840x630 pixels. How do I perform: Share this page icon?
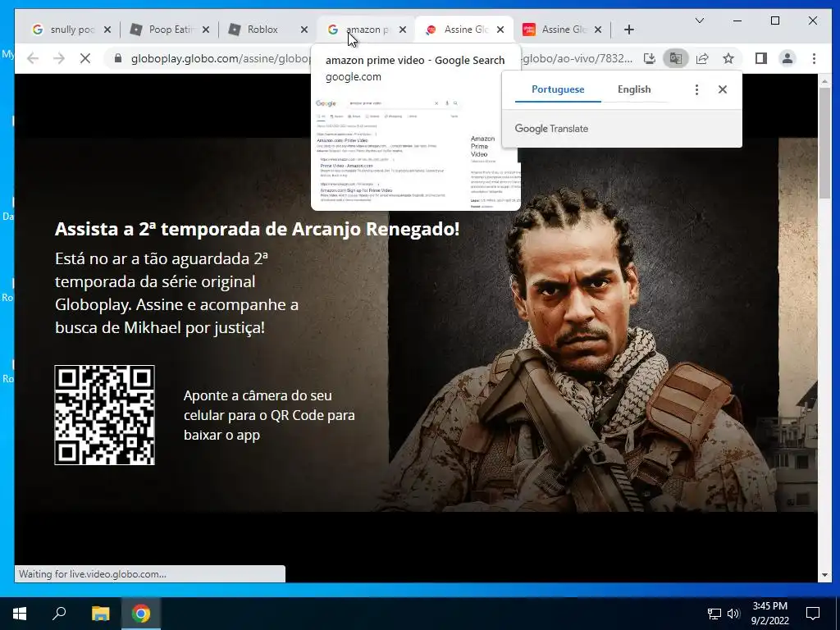click(702, 58)
